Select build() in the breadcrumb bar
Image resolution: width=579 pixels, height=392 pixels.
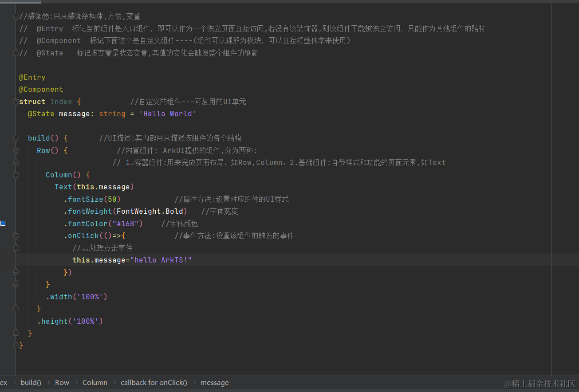pos(31,382)
